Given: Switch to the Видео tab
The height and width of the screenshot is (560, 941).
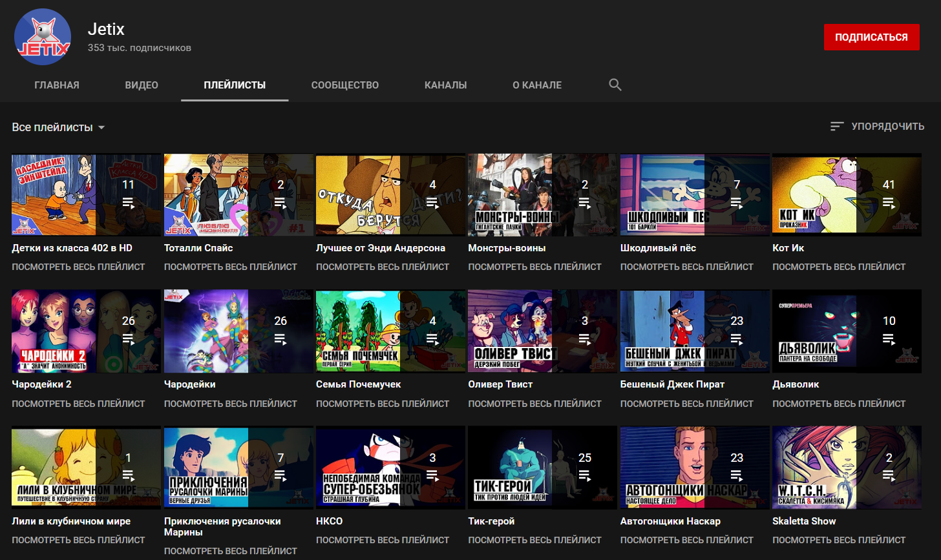Looking at the screenshot, I should tap(142, 85).
